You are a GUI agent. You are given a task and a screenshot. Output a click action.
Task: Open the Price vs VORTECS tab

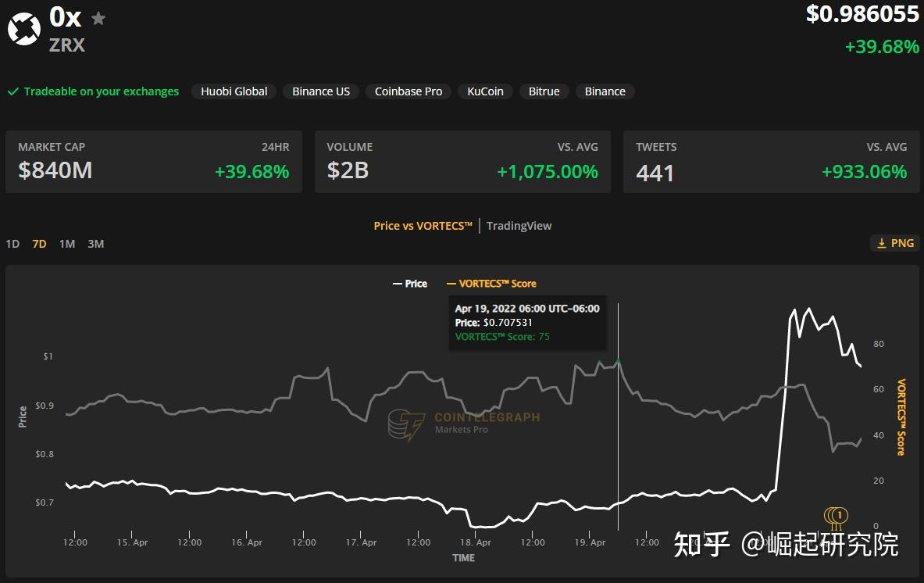(x=423, y=226)
